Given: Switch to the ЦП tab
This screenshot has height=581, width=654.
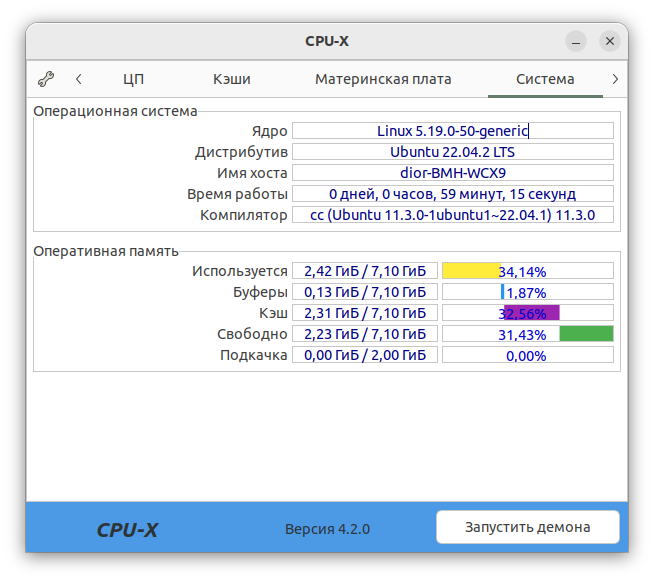Looking at the screenshot, I should click(133, 79).
